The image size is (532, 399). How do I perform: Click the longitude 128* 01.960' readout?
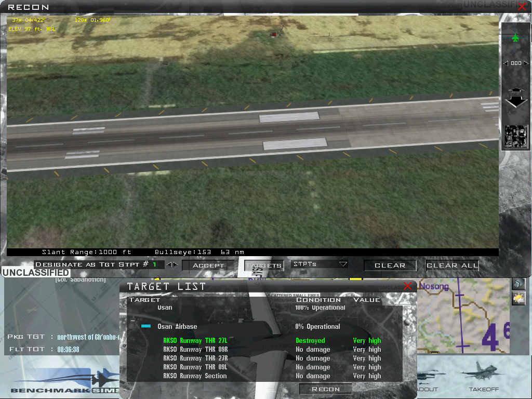[x=92, y=20]
